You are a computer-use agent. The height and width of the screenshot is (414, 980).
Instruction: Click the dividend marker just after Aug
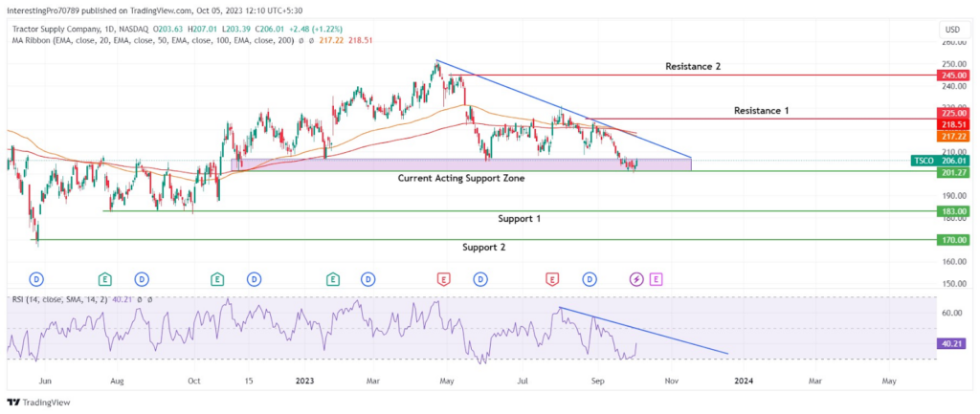click(x=142, y=278)
